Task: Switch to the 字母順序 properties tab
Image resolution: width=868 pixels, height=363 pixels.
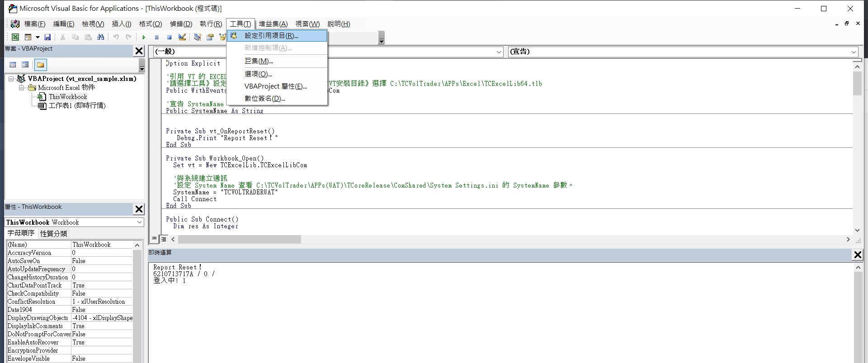Action: [21, 233]
